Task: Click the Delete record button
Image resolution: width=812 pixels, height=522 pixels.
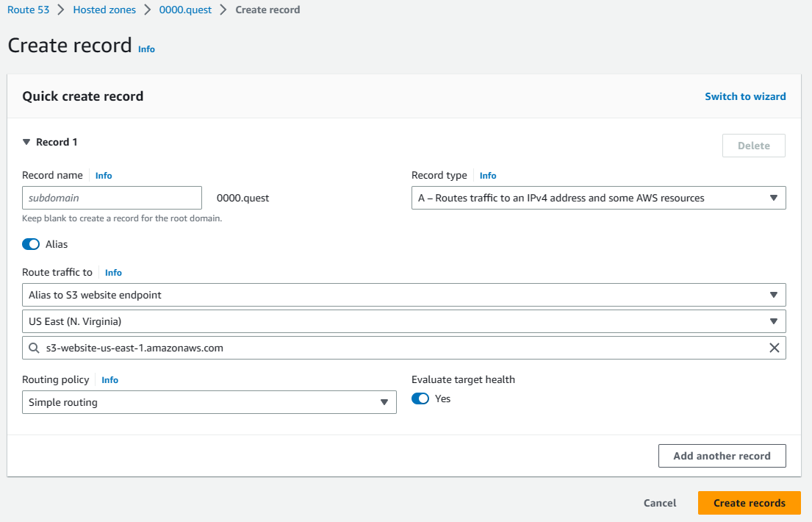Action: click(753, 145)
